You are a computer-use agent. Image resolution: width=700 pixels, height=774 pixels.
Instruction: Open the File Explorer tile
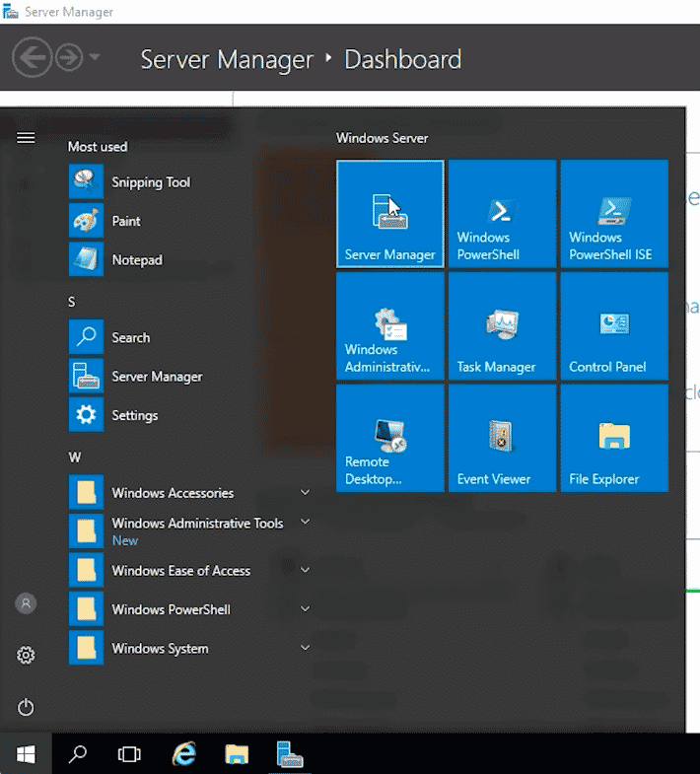click(613, 438)
